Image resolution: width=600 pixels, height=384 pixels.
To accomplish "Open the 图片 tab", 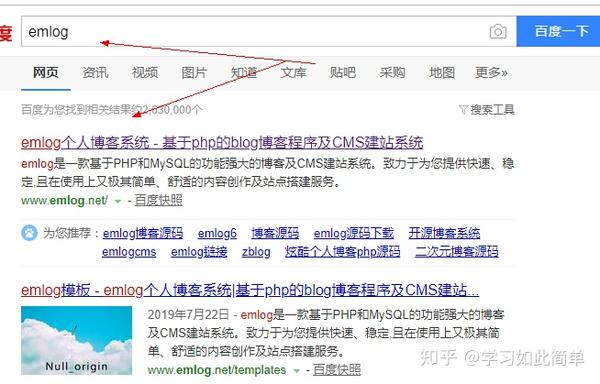I will (x=194, y=72).
